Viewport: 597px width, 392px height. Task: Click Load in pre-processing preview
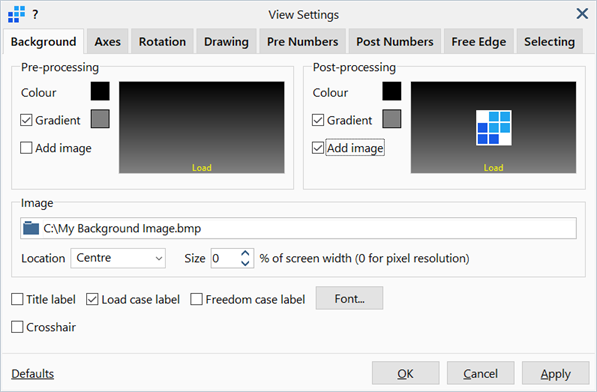pos(201,168)
